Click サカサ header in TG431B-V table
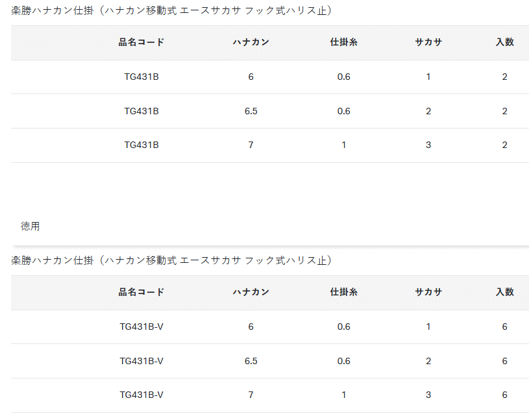Viewport: 529px width, 420px height. click(x=428, y=292)
